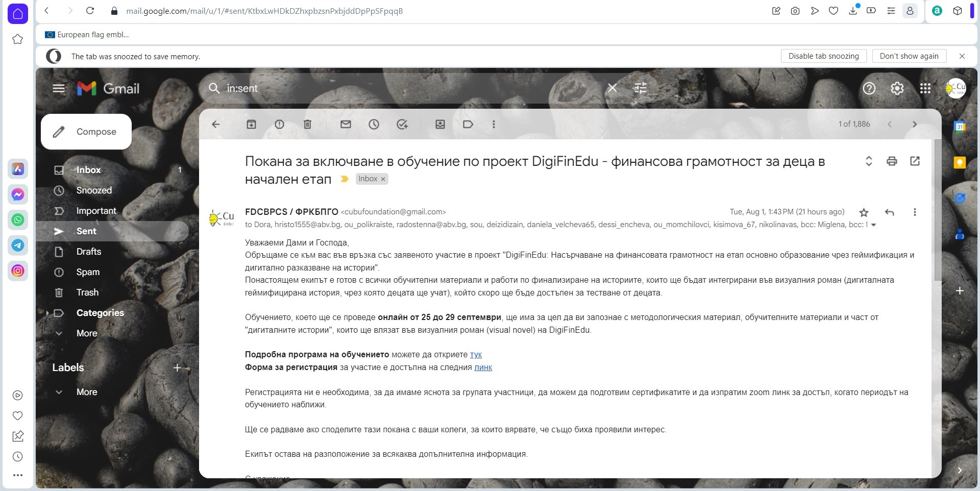Image resolution: width=980 pixels, height=491 pixels.
Task: Open Gmail main menu hamburger
Action: [59, 88]
